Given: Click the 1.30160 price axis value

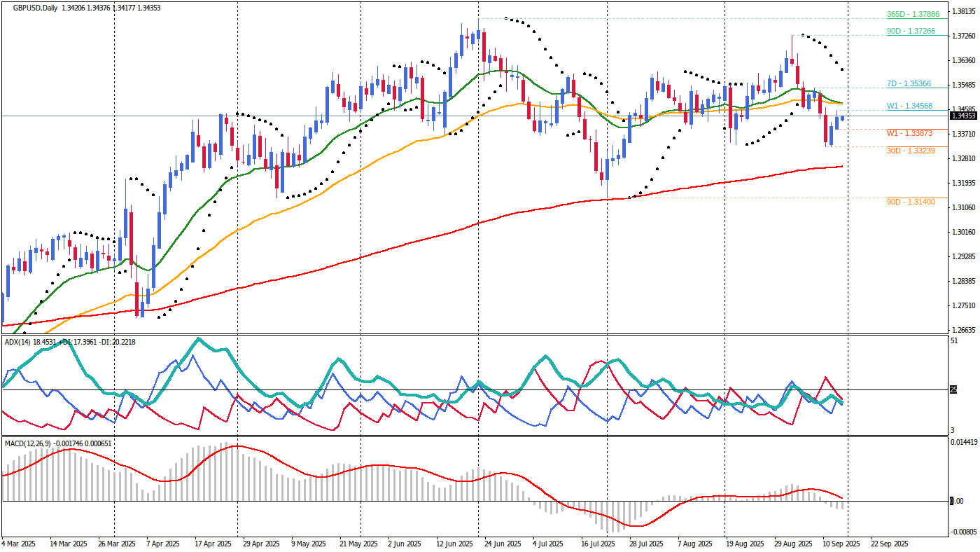Looking at the screenshot, I should tap(964, 232).
